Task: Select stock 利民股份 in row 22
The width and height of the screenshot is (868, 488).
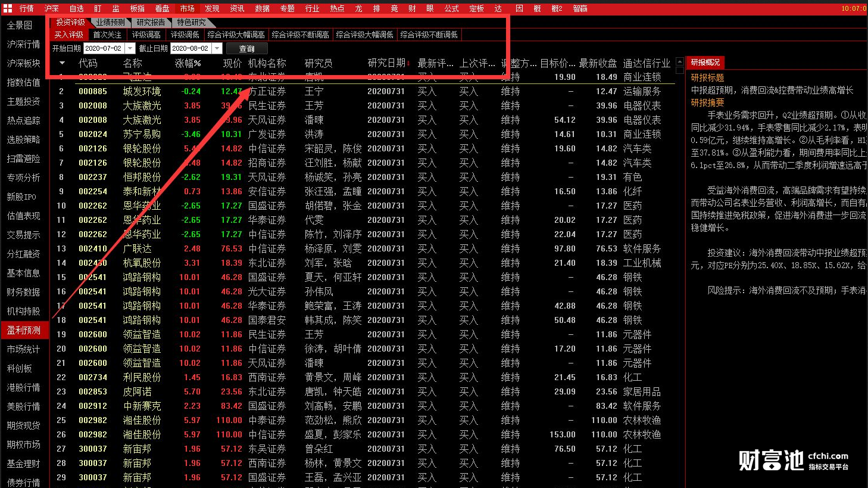Action: click(142, 377)
